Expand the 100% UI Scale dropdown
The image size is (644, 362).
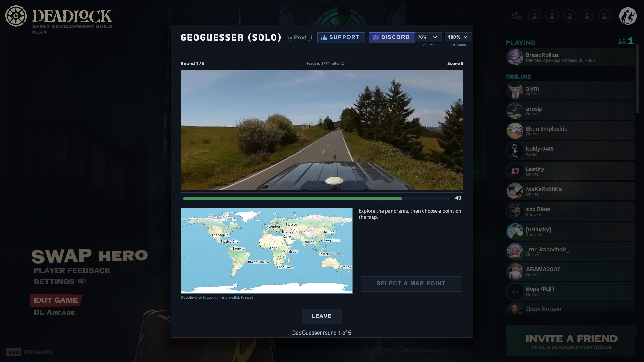[x=458, y=37]
